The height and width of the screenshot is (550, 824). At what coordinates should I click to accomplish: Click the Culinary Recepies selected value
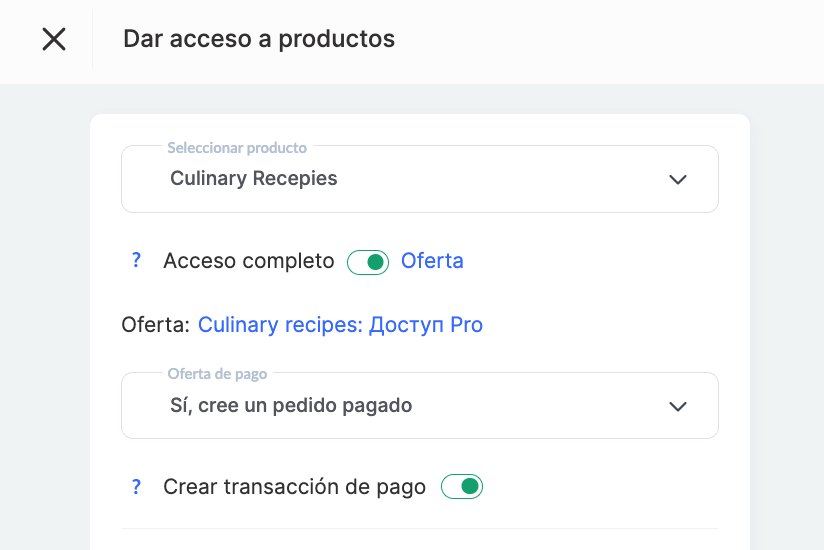pyautogui.click(x=254, y=179)
